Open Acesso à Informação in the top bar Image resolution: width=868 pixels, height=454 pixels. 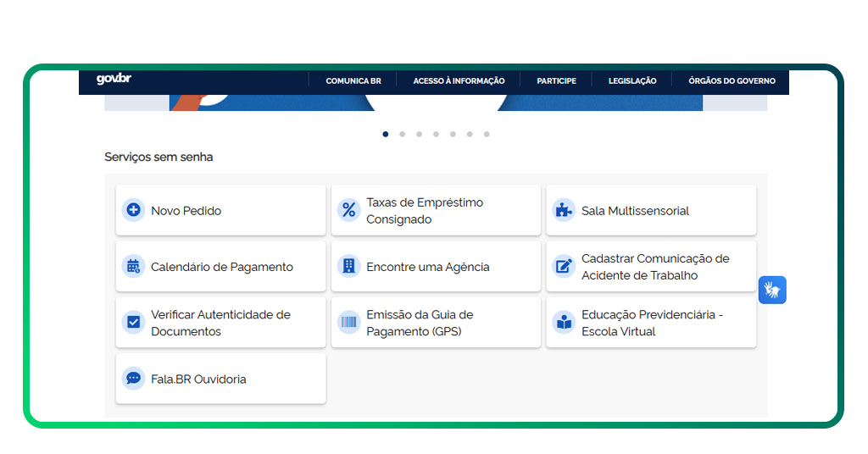click(x=459, y=80)
